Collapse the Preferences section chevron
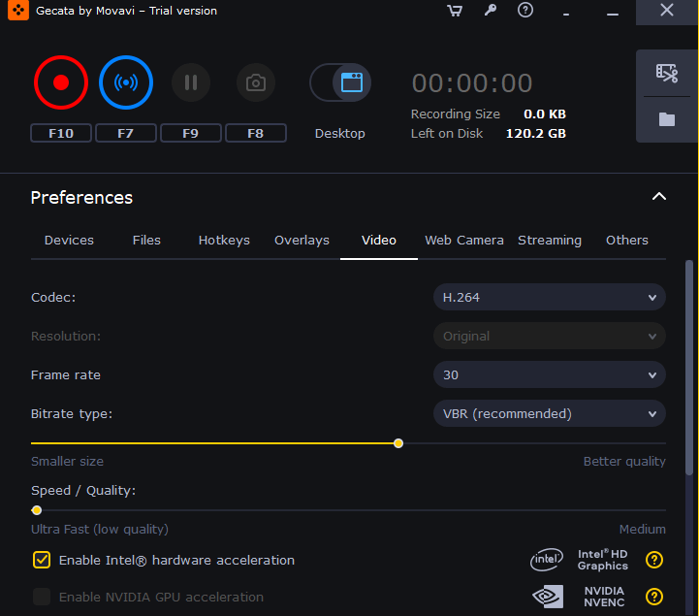Viewport: 699px width, 616px height. click(659, 197)
